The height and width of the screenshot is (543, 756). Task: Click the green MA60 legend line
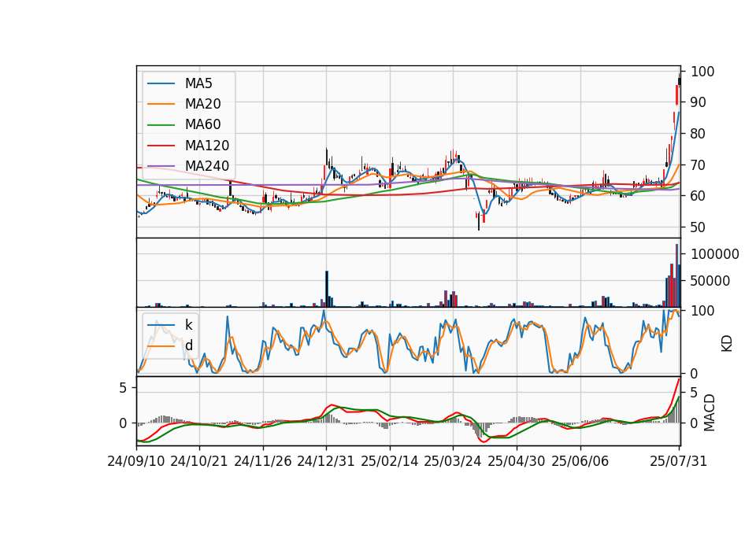[x=161, y=125]
